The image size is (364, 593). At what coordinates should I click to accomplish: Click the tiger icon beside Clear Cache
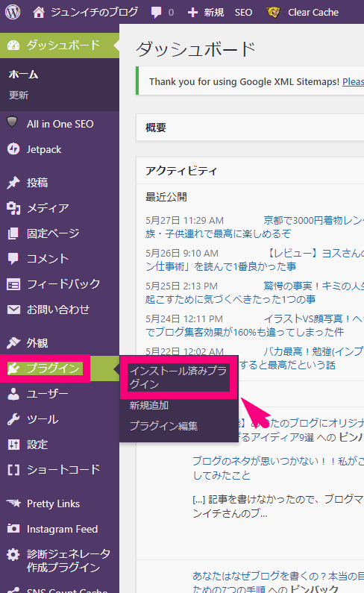[273, 13]
